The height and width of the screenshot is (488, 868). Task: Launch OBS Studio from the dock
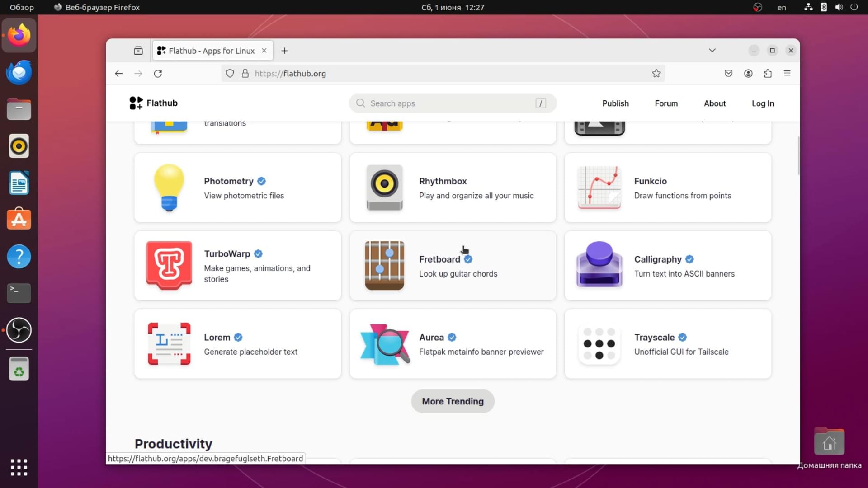19,330
